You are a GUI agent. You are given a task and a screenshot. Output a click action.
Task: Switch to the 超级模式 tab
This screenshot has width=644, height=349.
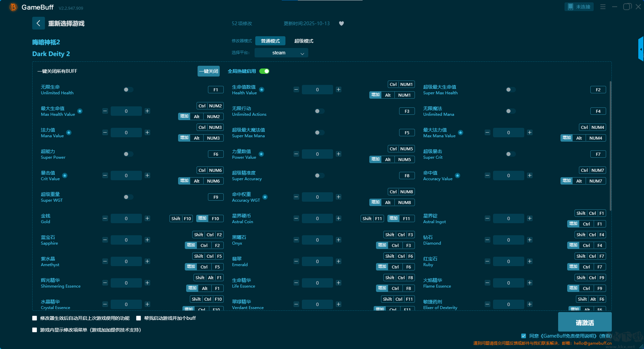click(x=304, y=41)
